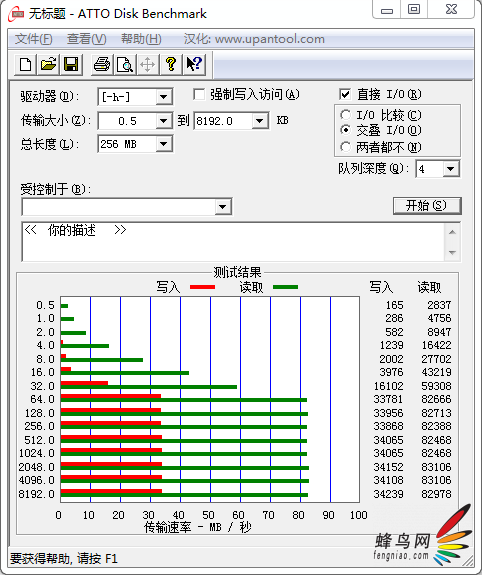This screenshot has width=482, height=575.
Task: Click read value 82713 for 128.0 row
Action: (x=436, y=413)
